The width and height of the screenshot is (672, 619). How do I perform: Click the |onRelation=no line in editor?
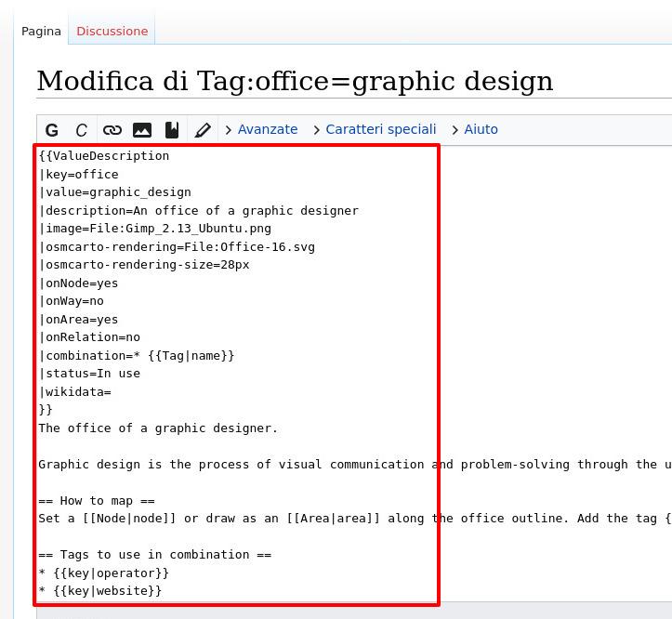point(89,337)
